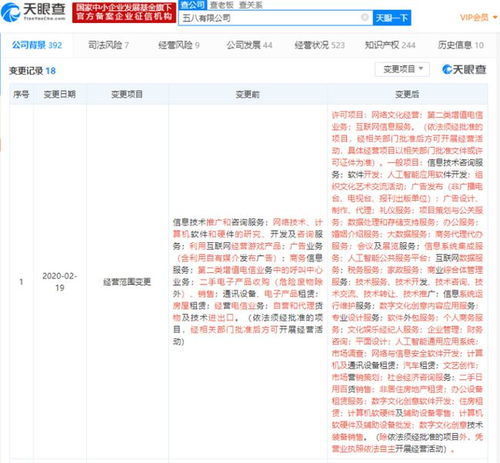Clear the search field with the X icon
This screenshot has width=500, height=463.
pyautogui.click(x=365, y=17)
